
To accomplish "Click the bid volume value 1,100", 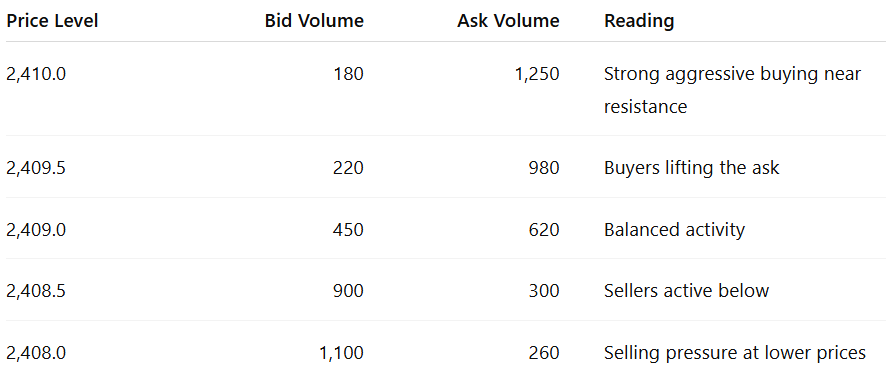I will [342, 353].
